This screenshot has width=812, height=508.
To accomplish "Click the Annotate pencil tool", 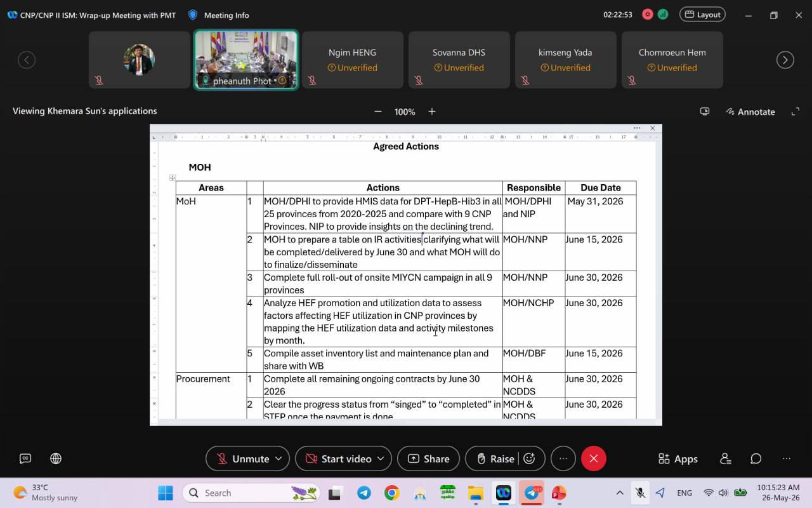I will 750,112.
